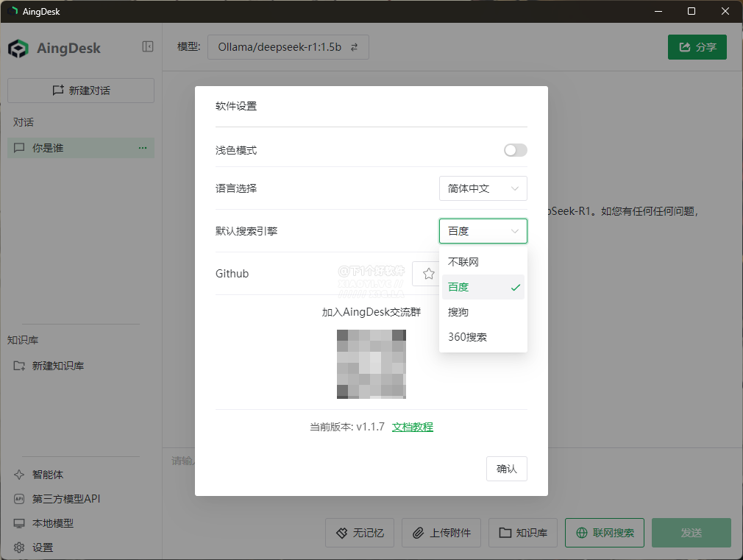The height and width of the screenshot is (560, 743).
Task: Open the 文档教程 link
Action: click(412, 427)
